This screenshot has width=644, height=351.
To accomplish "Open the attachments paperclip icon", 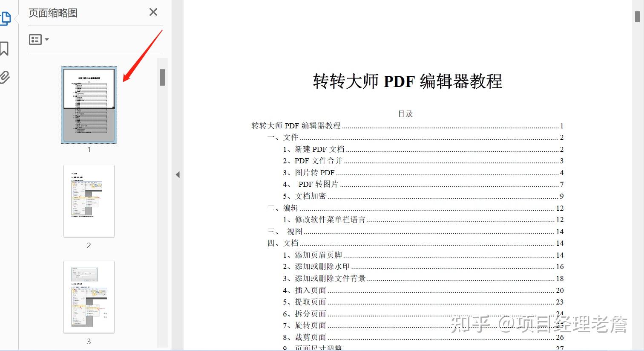I will pos(4,77).
